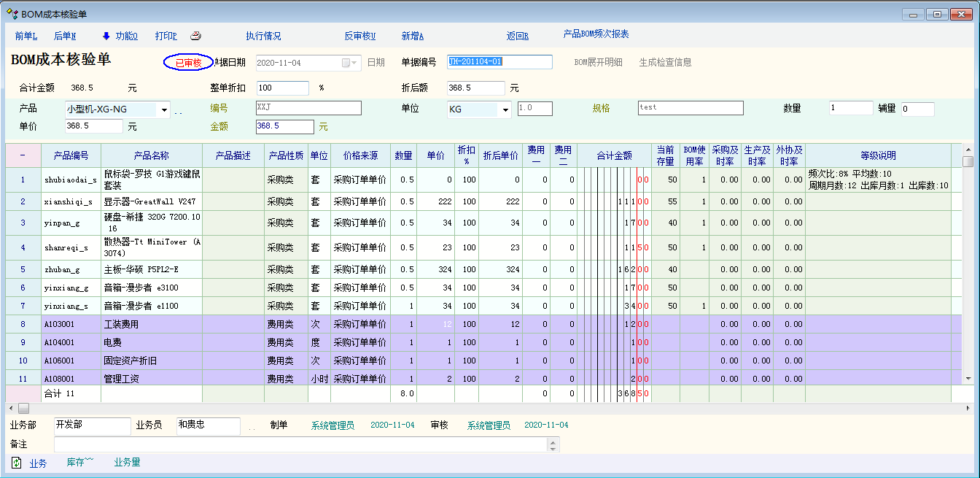Click the blue down-arrow 功能 icon

point(106,36)
